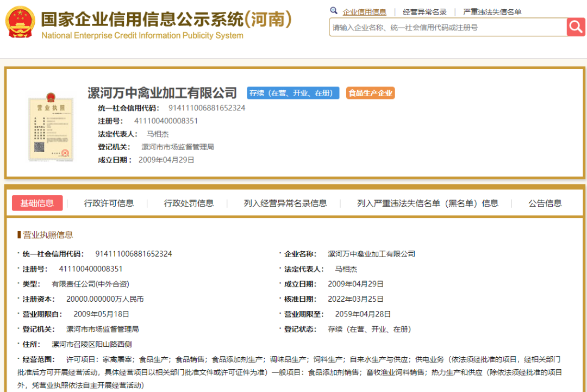587x392 pixels.
Task: Click the business license thumbnail image
Action: [x=51, y=128]
